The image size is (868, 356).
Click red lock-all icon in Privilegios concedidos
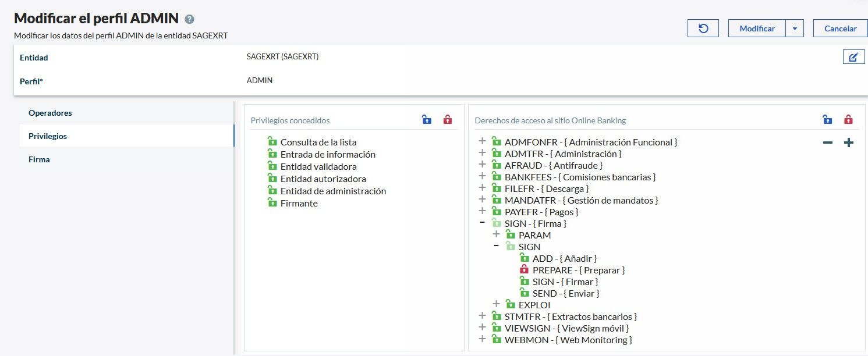click(x=447, y=120)
